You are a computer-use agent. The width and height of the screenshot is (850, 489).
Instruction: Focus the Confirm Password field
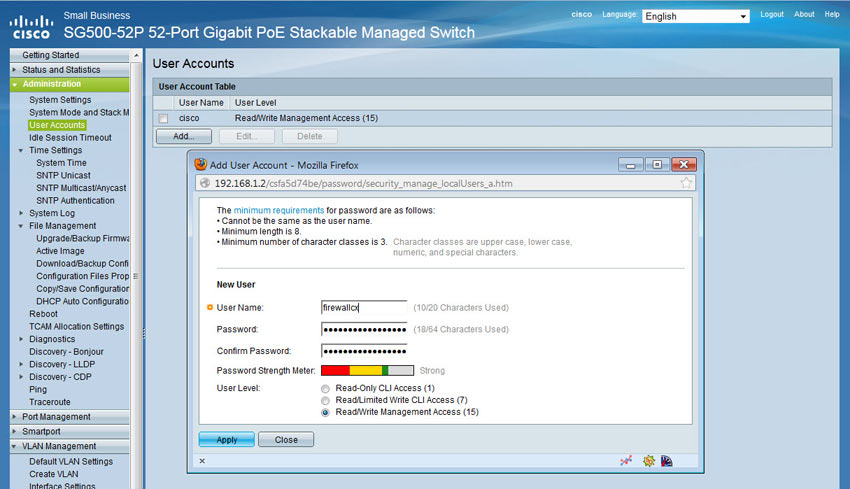(364, 351)
